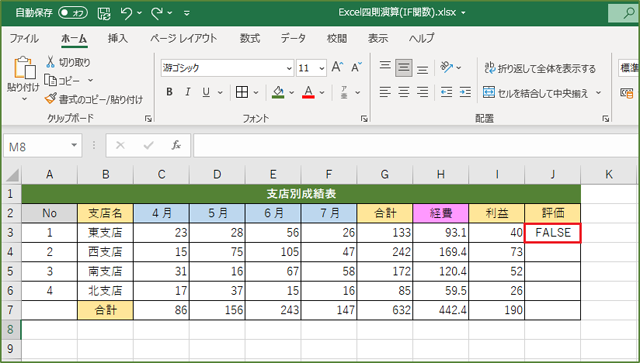Screen dimensions: 640x363
Task: Toggle Middle Align icon
Action: (404, 67)
